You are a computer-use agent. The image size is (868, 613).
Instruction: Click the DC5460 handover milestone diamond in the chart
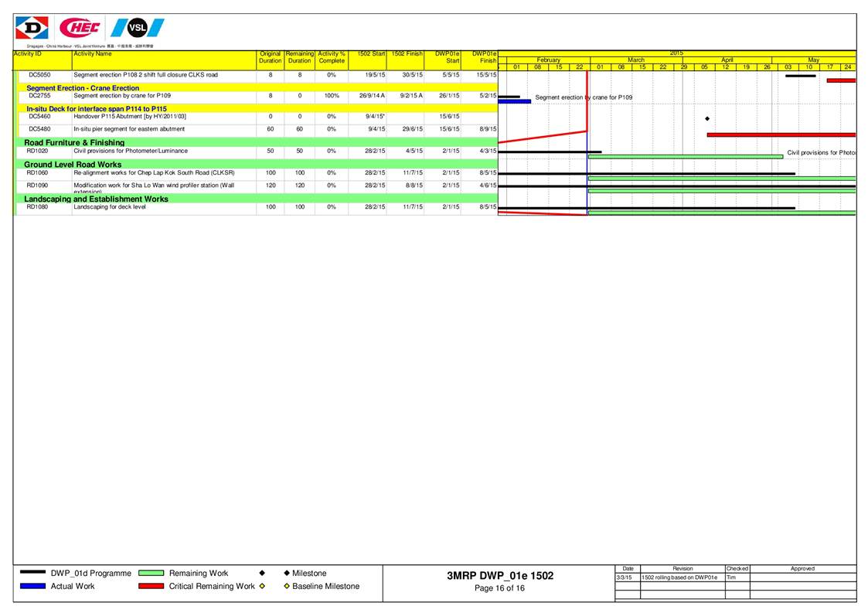coord(707,118)
